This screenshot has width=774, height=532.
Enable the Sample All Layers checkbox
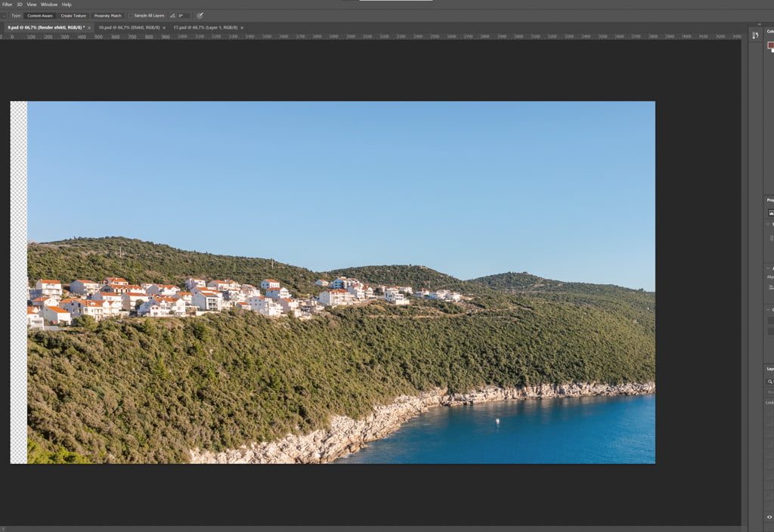click(x=130, y=15)
